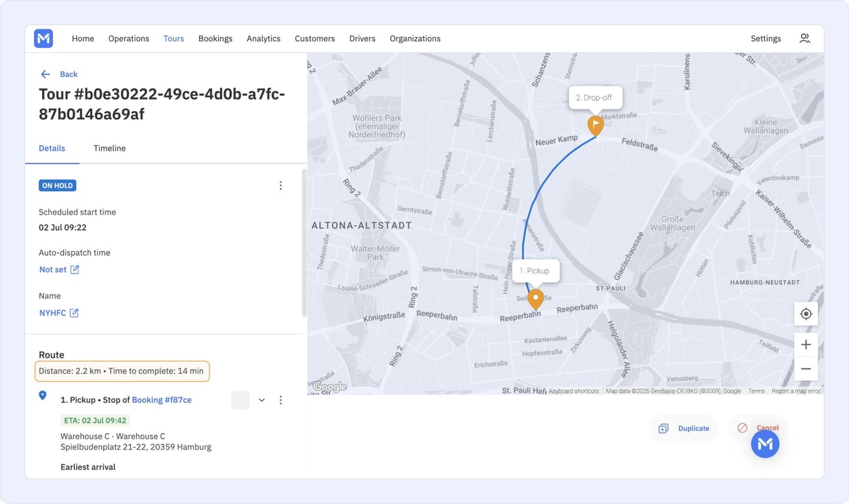Click the back arrow icon
Screen dimensions: 849x504
pyautogui.click(x=45, y=74)
